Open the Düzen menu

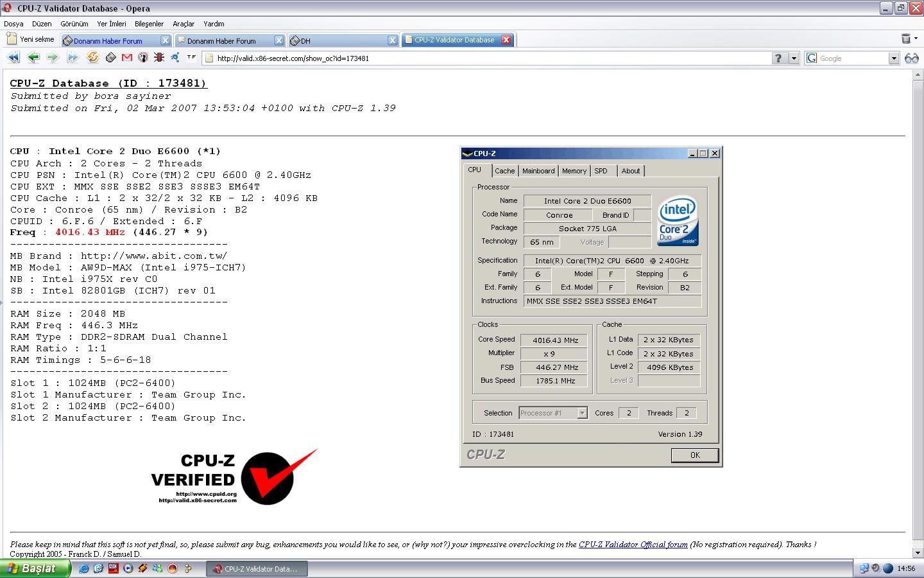pos(42,24)
